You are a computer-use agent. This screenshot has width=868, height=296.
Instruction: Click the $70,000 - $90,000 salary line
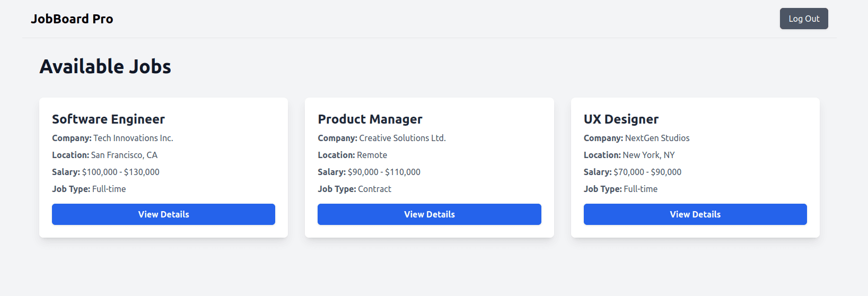[632, 172]
